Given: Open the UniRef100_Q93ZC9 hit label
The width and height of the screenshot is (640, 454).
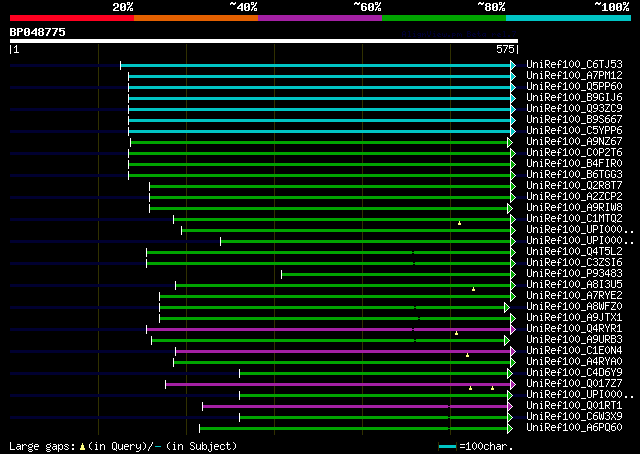Looking at the screenshot, I should (574, 108).
